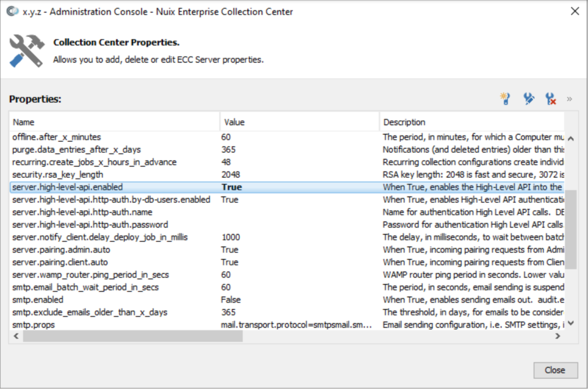
Task: Click the vertical scrollbar down arrow
Action: coord(570,323)
